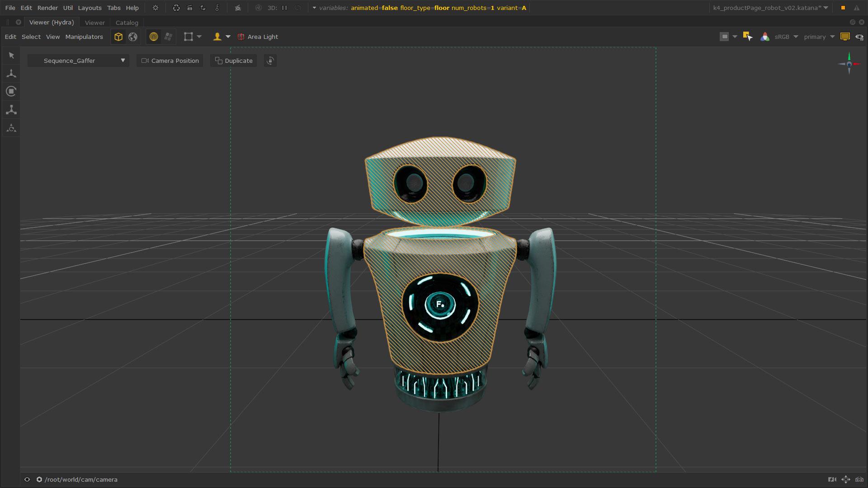This screenshot has width=868, height=488.
Task: Click the yellow cube display icon
Action: 118,37
